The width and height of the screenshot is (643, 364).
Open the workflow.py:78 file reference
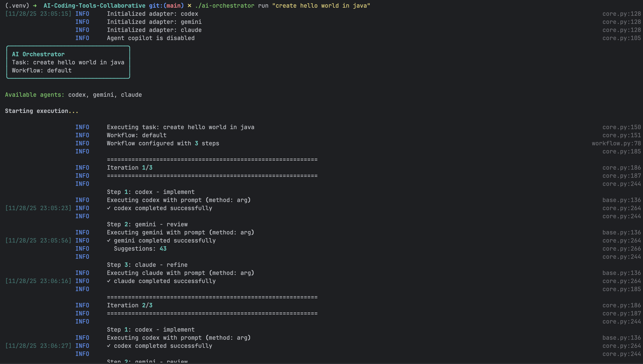point(616,143)
